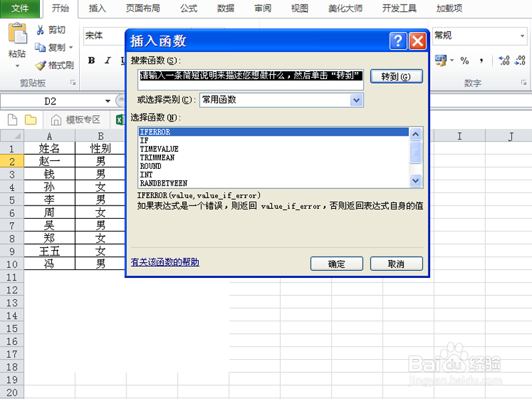Viewport: 532px width, 399px height.
Task: Switch to the Review tab
Action: click(x=263, y=9)
